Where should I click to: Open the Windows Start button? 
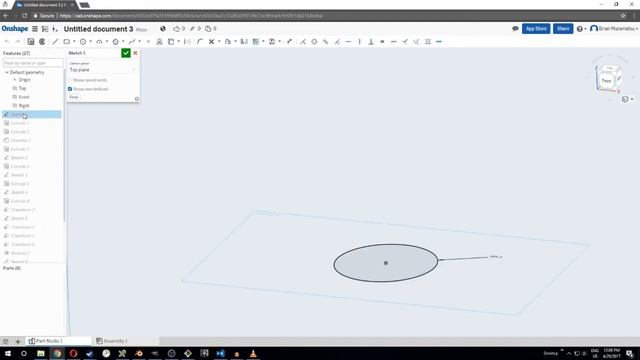[x=8, y=353]
